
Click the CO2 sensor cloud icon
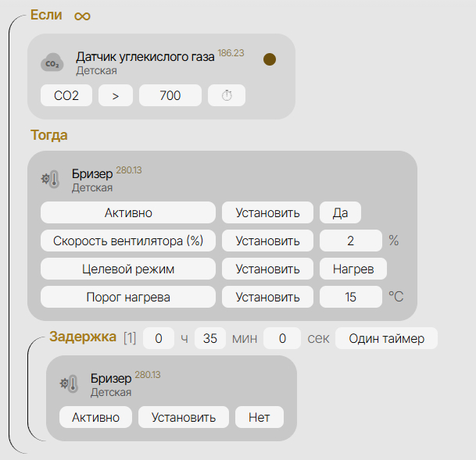[x=52, y=63]
